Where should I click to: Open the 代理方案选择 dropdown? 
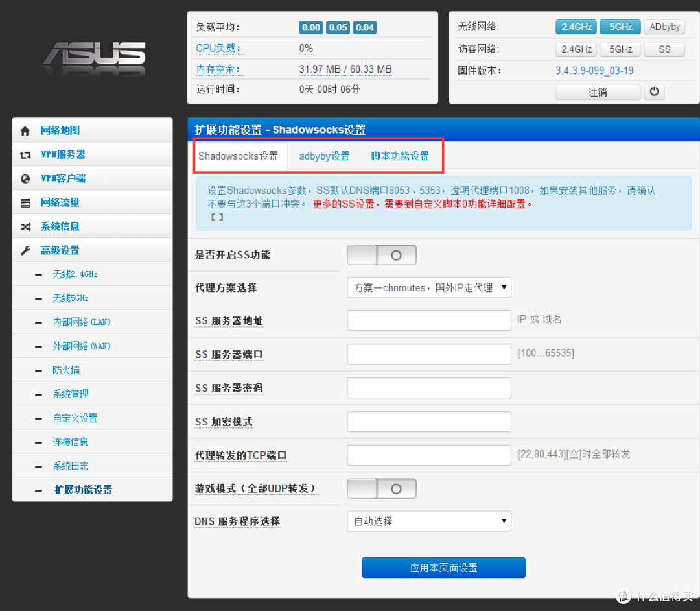pyautogui.click(x=428, y=287)
